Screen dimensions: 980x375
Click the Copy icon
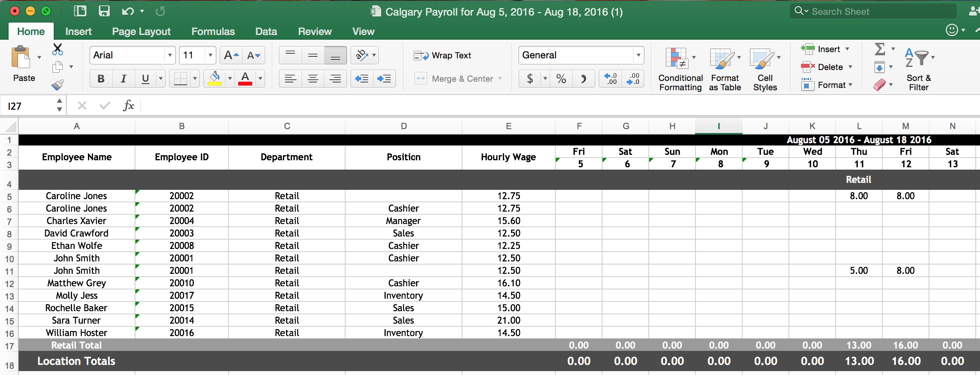pyautogui.click(x=58, y=67)
